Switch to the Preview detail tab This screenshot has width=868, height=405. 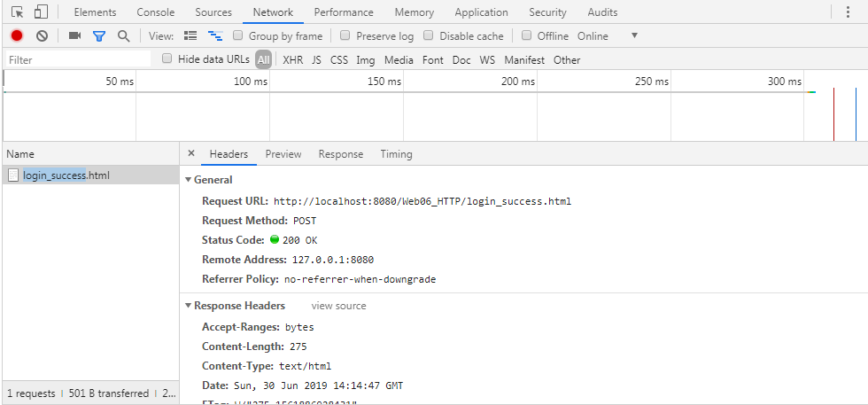pos(283,154)
